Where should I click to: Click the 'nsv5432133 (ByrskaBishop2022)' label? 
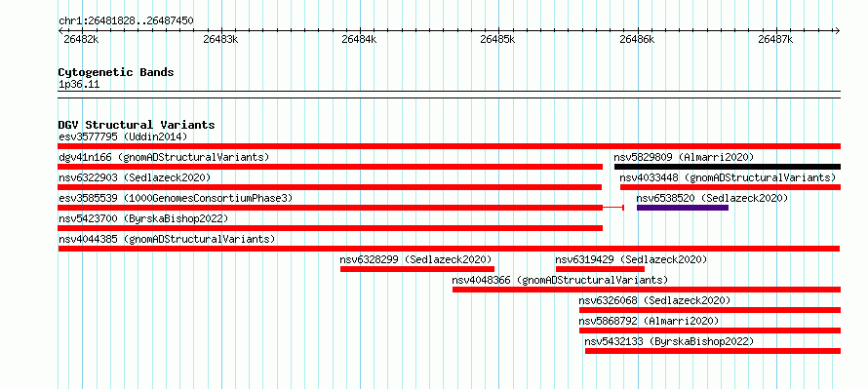click(669, 341)
